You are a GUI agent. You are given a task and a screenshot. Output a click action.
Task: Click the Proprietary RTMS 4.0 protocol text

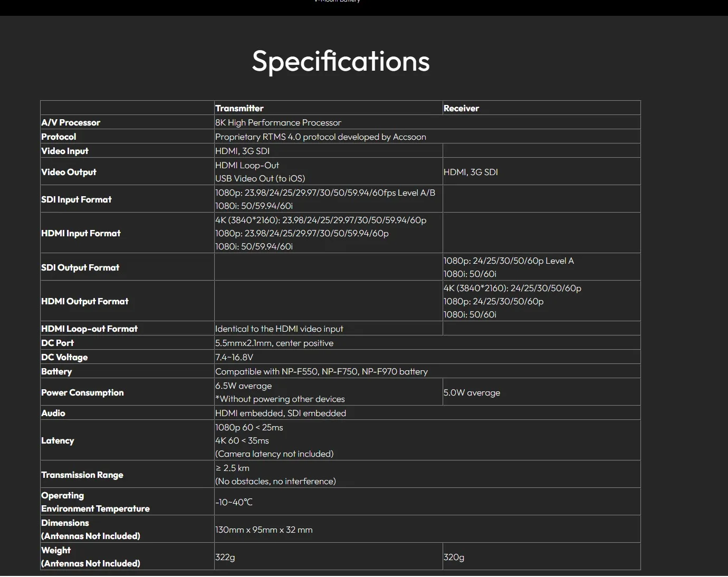click(x=321, y=137)
